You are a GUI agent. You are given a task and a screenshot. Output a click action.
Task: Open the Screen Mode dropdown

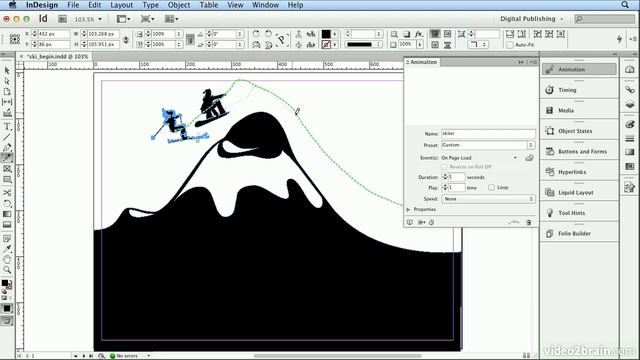coord(147,19)
